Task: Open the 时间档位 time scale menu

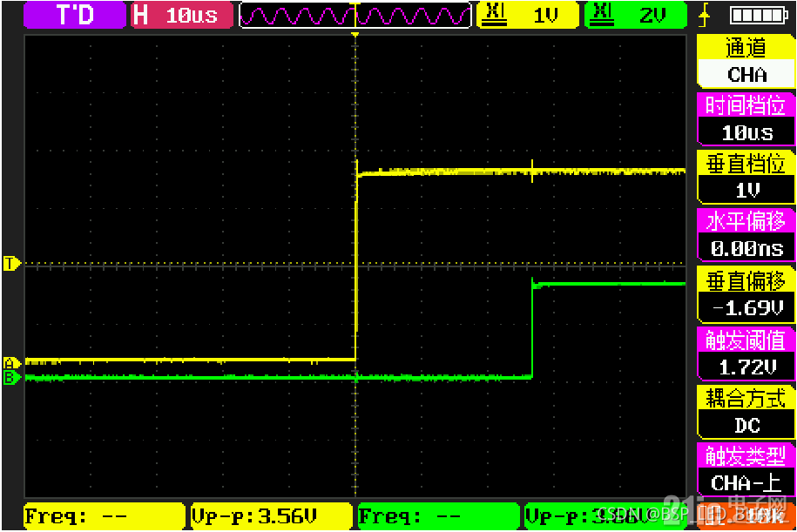Action: [x=746, y=105]
